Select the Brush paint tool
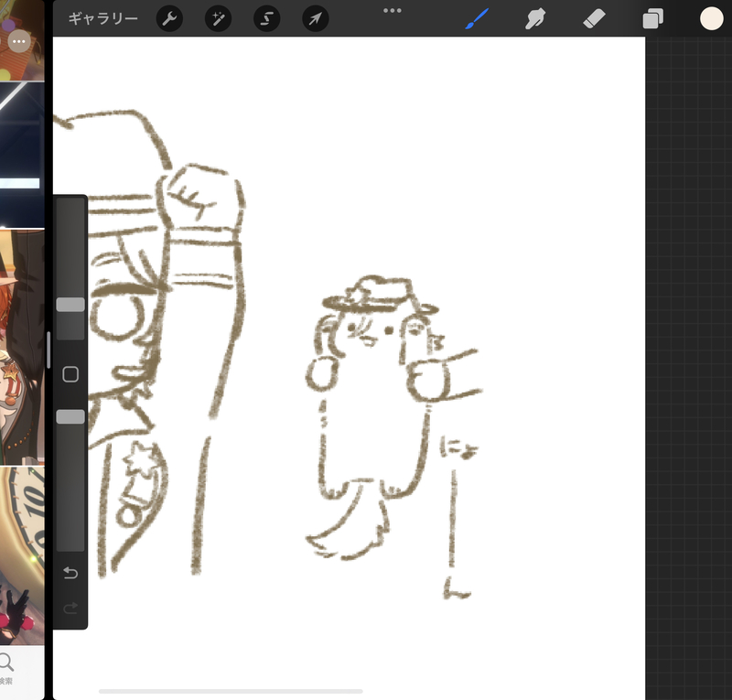Viewport: 732px width, 700px height. [x=477, y=18]
